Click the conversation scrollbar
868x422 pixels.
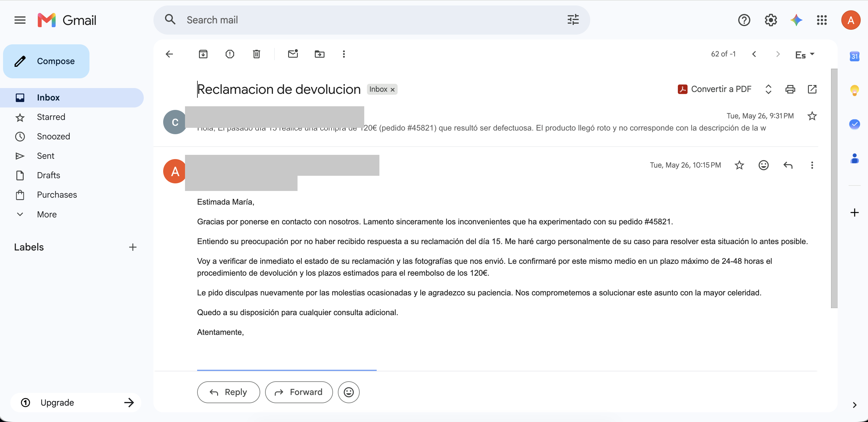[x=834, y=188]
